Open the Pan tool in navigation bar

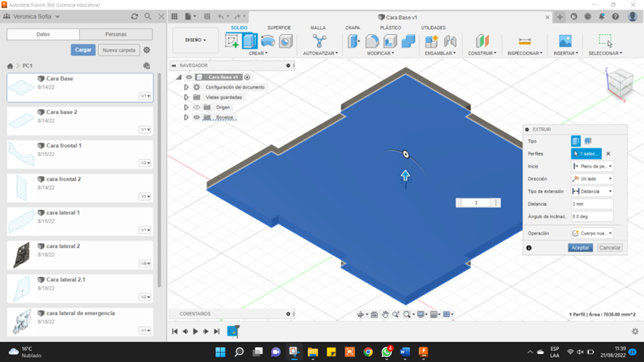coord(385,314)
